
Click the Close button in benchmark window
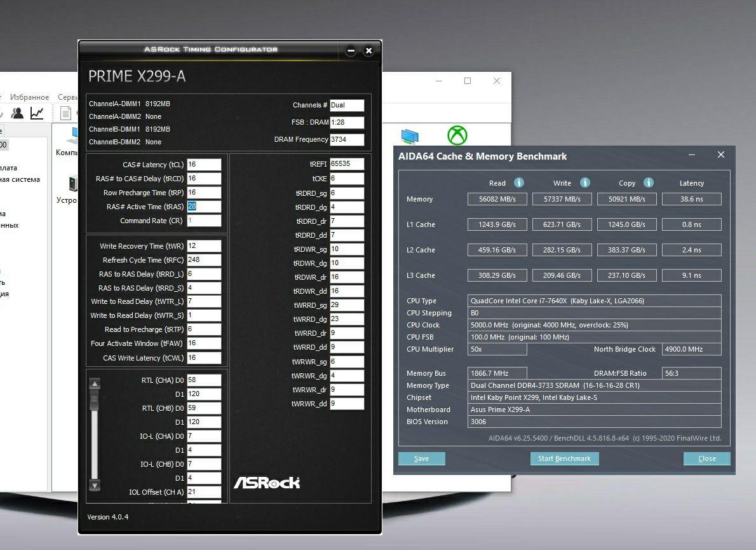click(707, 458)
